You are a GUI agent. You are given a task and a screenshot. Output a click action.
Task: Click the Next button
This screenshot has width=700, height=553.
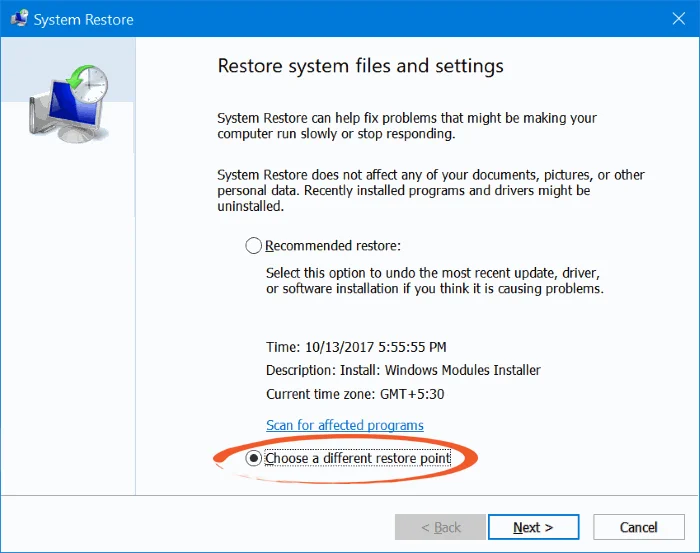533,527
